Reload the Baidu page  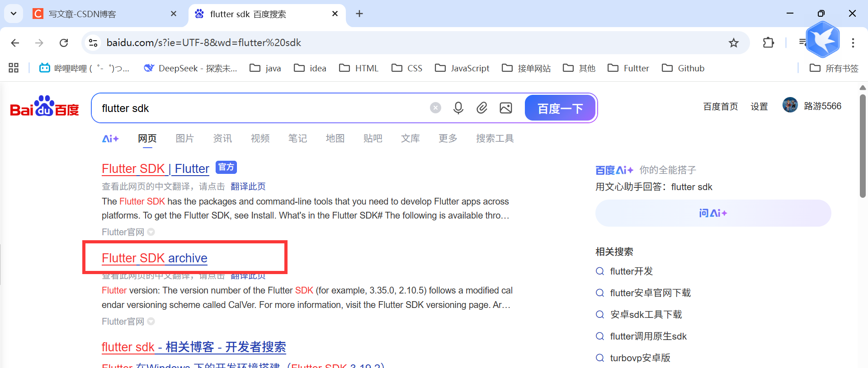coord(64,43)
